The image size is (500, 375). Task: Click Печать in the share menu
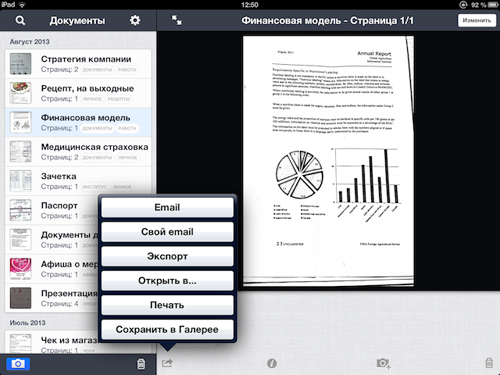click(167, 305)
